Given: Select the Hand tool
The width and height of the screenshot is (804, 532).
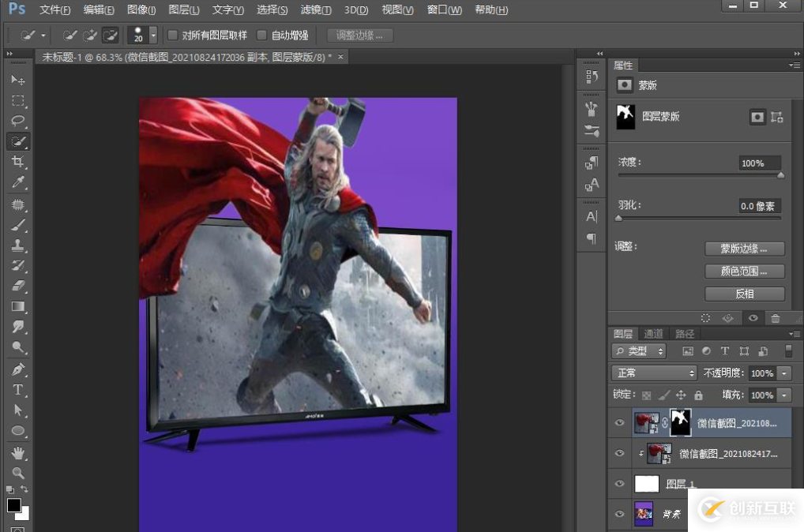Looking at the screenshot, I should point(17,453).
